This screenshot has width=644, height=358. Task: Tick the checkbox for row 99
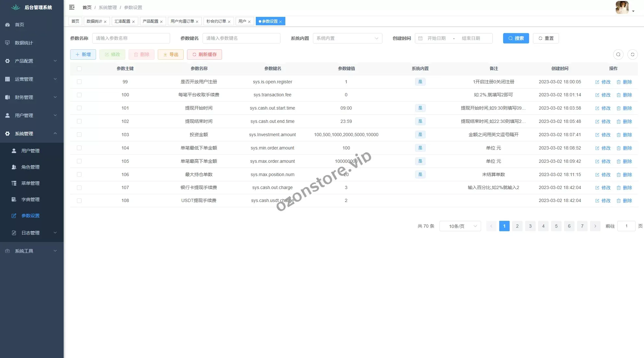point(79,82)
